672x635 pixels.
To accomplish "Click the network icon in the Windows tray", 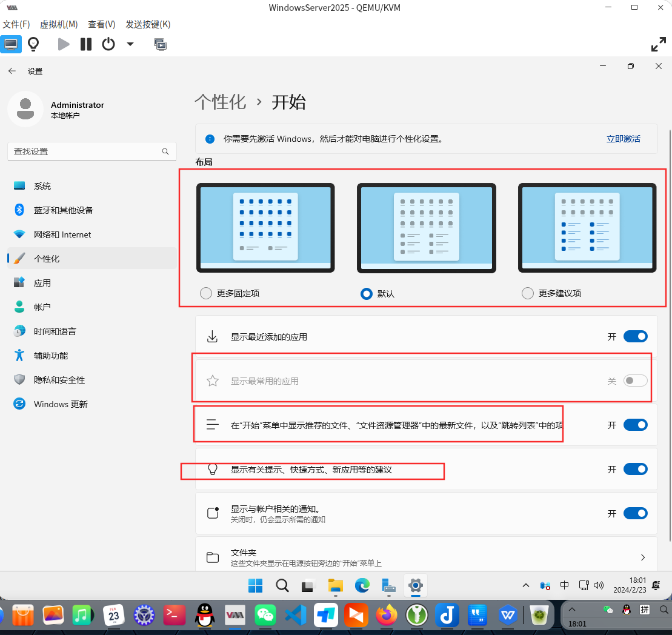I will pos(584,585).
